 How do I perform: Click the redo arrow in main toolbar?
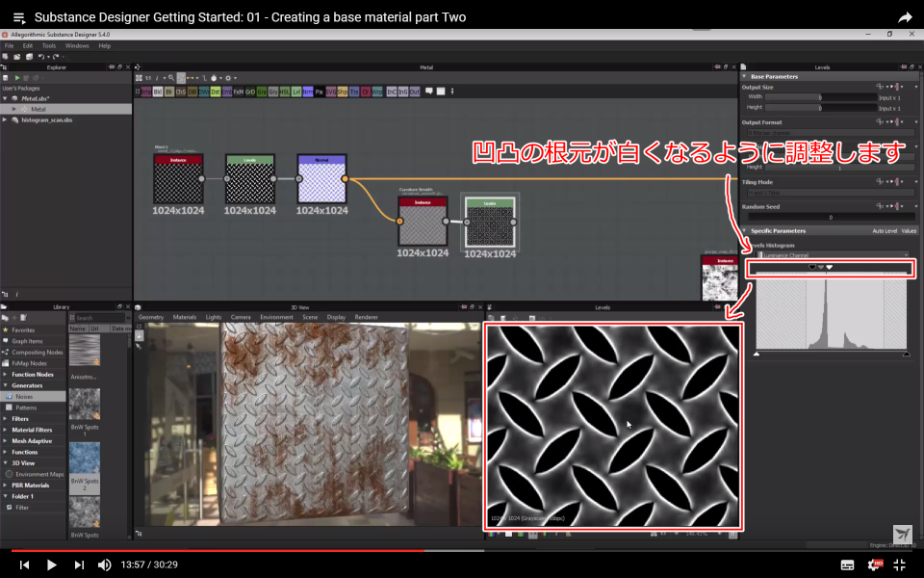[x=56, y=57]
